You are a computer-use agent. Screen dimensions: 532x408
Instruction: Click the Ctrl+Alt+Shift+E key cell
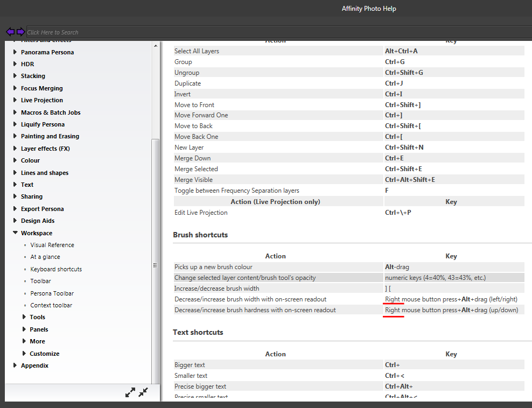coord(453,180)
